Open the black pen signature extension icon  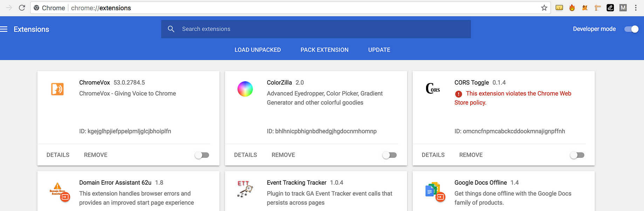coord(610,8)
